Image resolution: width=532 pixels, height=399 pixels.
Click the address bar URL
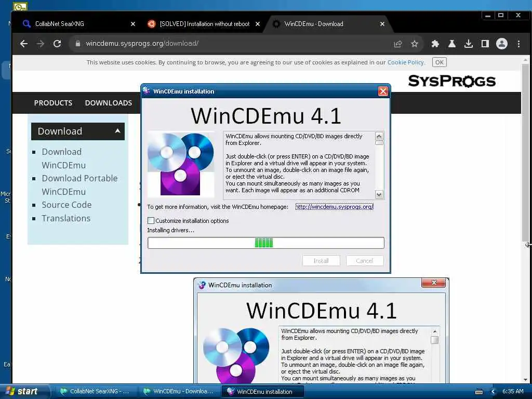142,44
